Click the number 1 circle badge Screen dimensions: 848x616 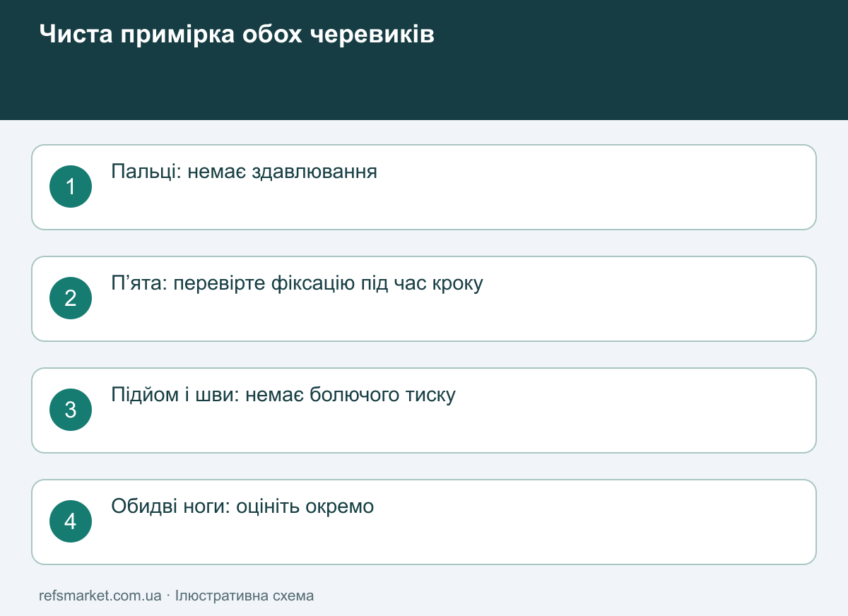point(71,186)
